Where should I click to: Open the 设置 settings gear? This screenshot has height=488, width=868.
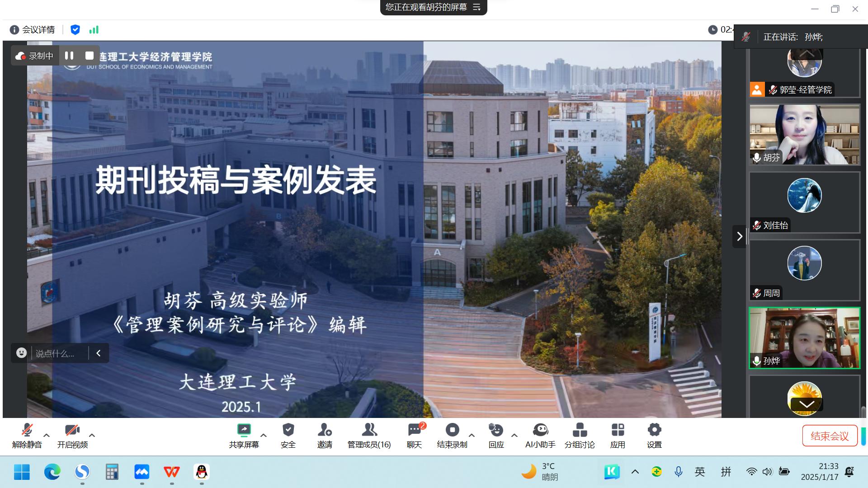654,430
